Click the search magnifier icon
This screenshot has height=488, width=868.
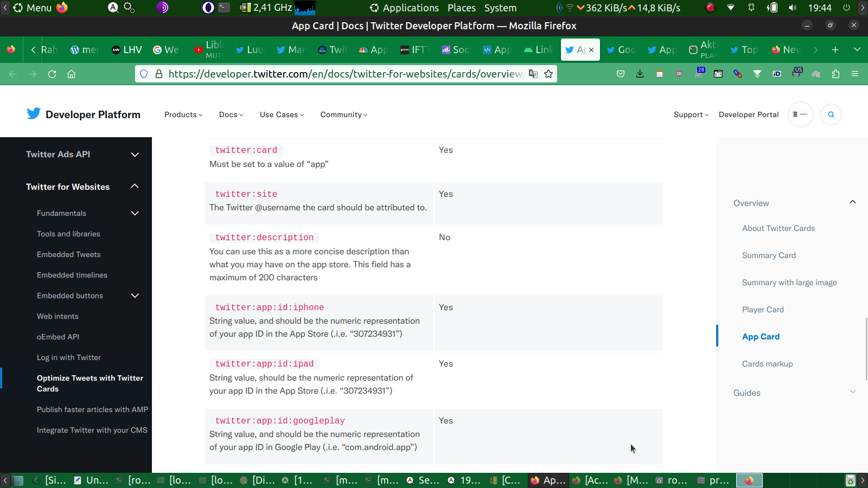coord(831,114)
